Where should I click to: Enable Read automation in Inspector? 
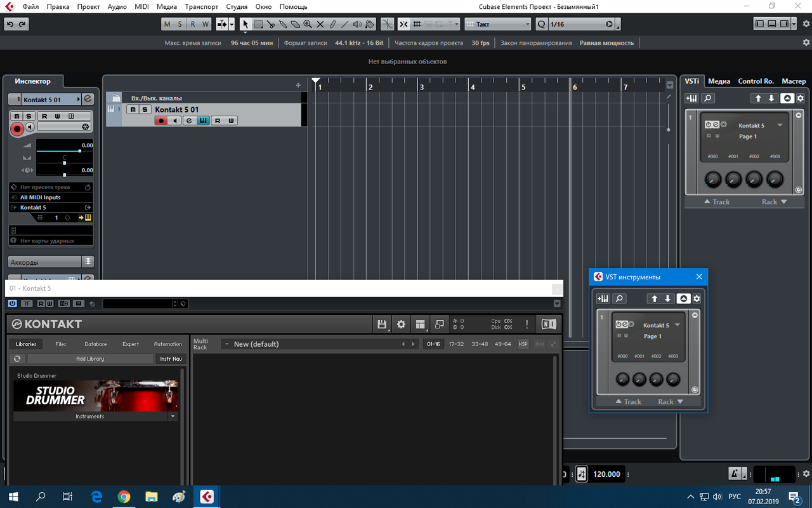[45, 116]
